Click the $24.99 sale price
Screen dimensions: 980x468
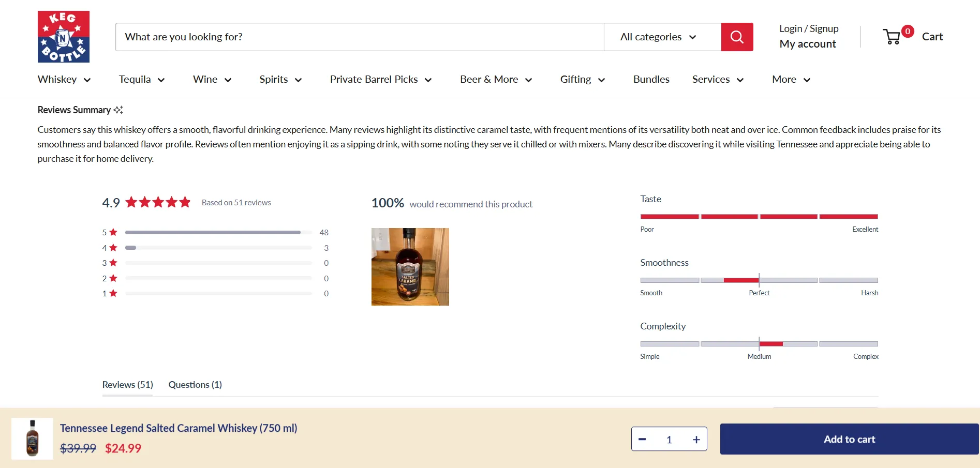pyautogui.click(x=123, y=448)
